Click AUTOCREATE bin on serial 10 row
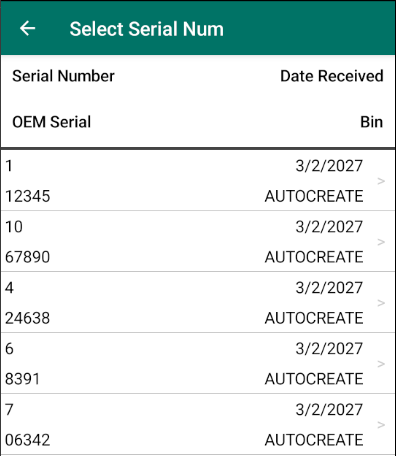 (314, 257)
